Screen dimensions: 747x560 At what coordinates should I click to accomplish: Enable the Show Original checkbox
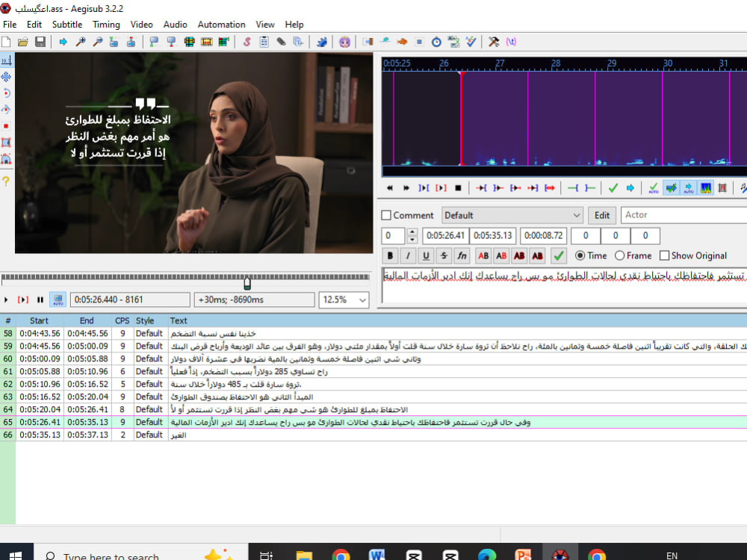coord(664,255)
